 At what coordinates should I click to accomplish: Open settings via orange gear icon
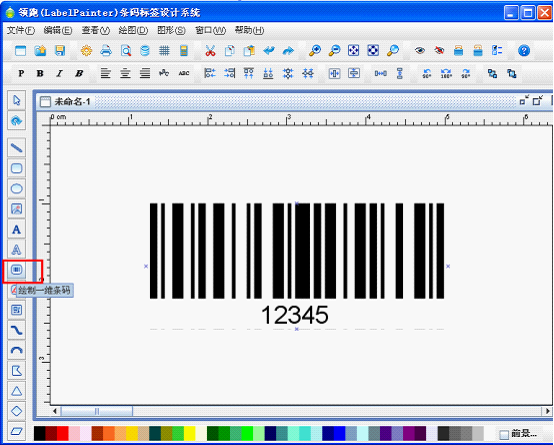(86, 51)
